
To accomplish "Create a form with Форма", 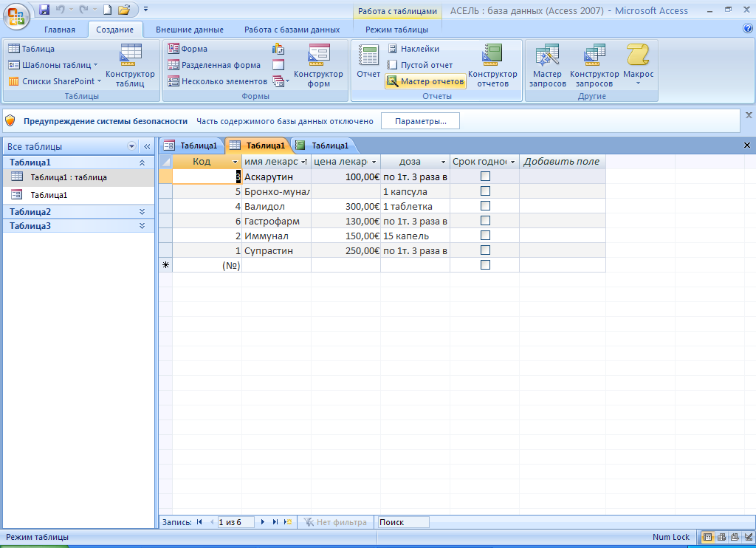I will [x=188, y=49].
